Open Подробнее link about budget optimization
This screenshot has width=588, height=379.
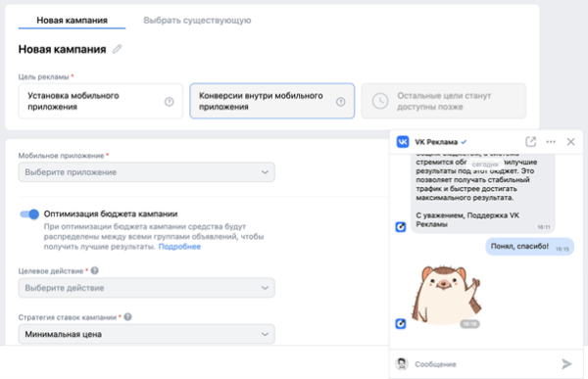click(x=179, y=247)
